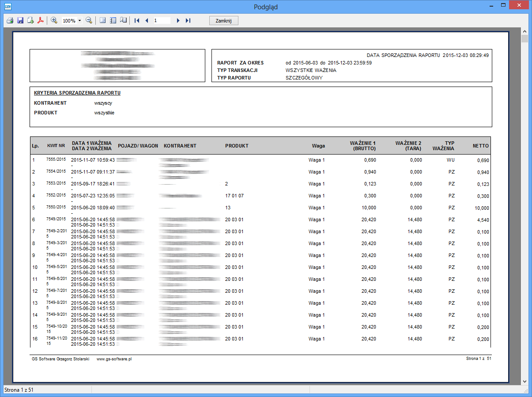The image size is (532, 397).
Task: Save the report using the floppy disk icon
Action: (x=20, y=20)
